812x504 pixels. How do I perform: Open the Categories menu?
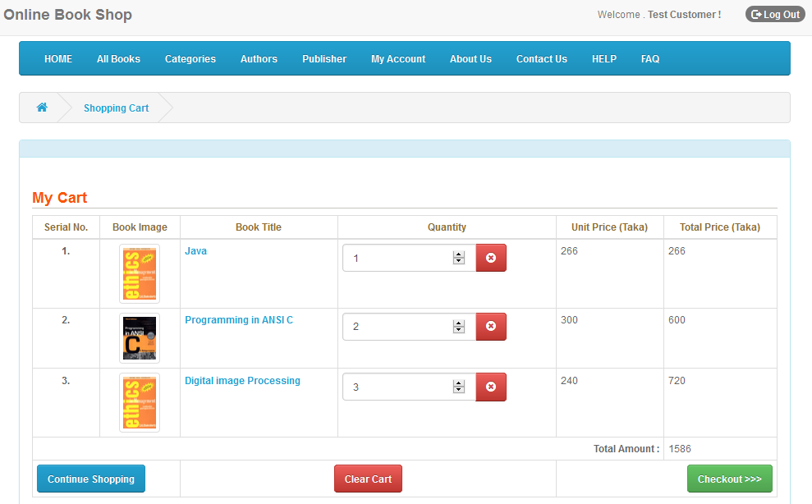tap(190, 59)
